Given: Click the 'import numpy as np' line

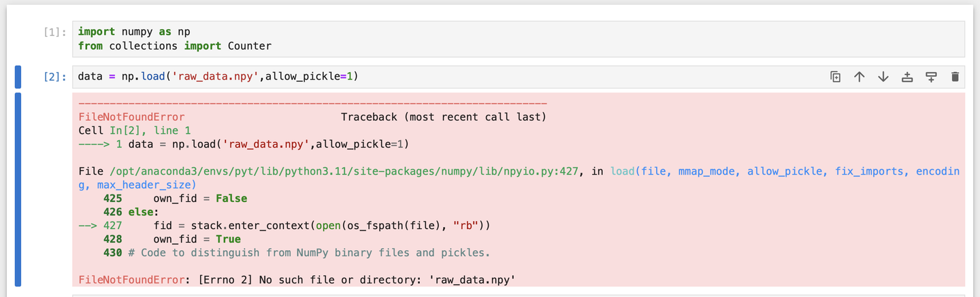Looking at the screenshot, I should pos(134,32).
